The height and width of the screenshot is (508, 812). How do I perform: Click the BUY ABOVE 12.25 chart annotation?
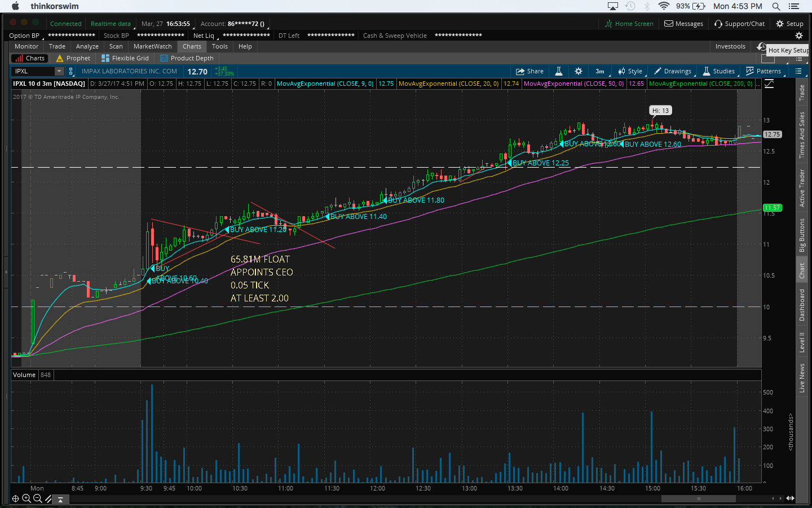[x=539, y=163]
